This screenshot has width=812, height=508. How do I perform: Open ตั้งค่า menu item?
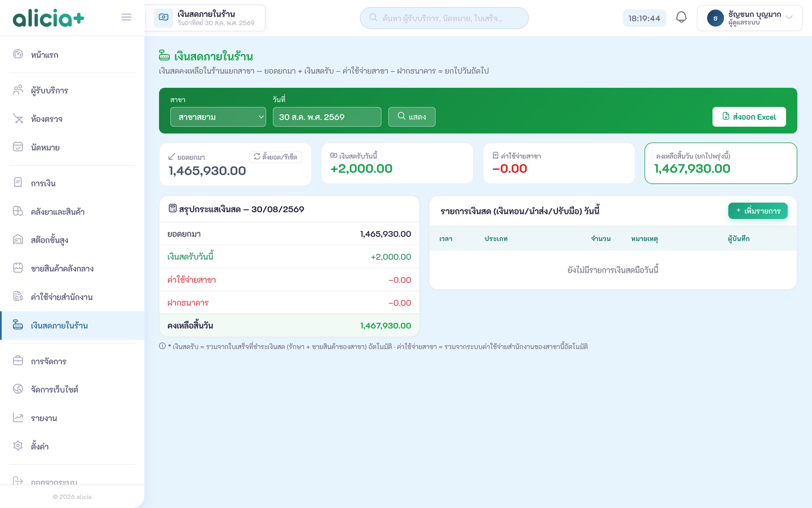tap(72, 446)
